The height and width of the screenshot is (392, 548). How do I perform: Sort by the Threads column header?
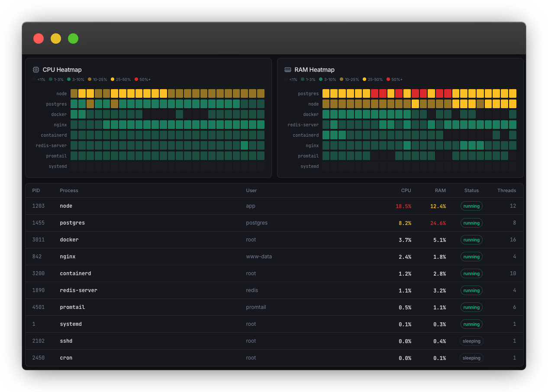pyautogui.click(x=506, y=190)
